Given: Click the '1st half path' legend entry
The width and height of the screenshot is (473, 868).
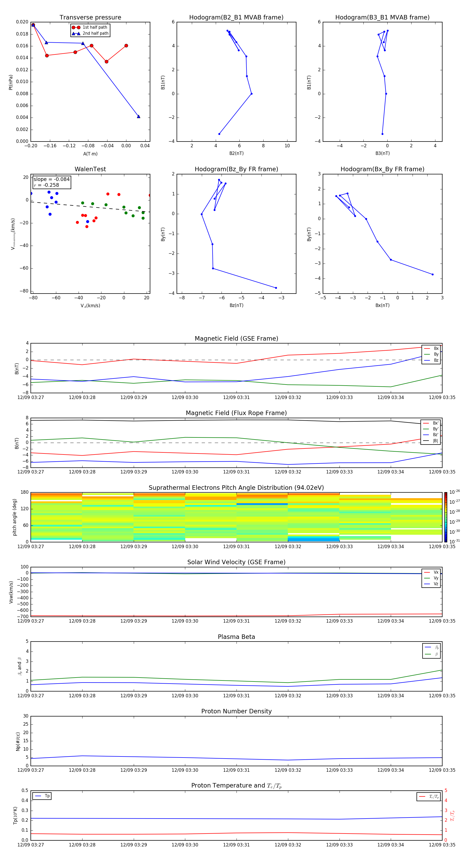Looking at the screenshot, I should (x=90, y=27).
